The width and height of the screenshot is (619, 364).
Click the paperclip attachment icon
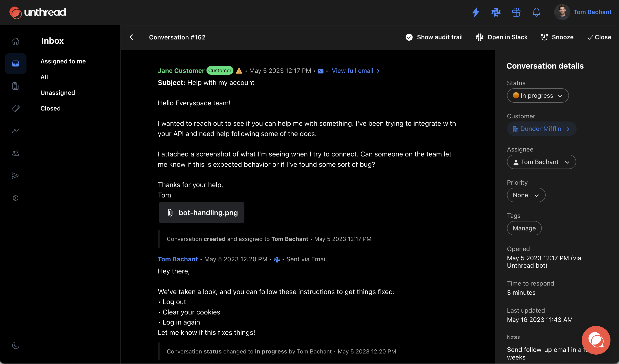tap(170, 213)
